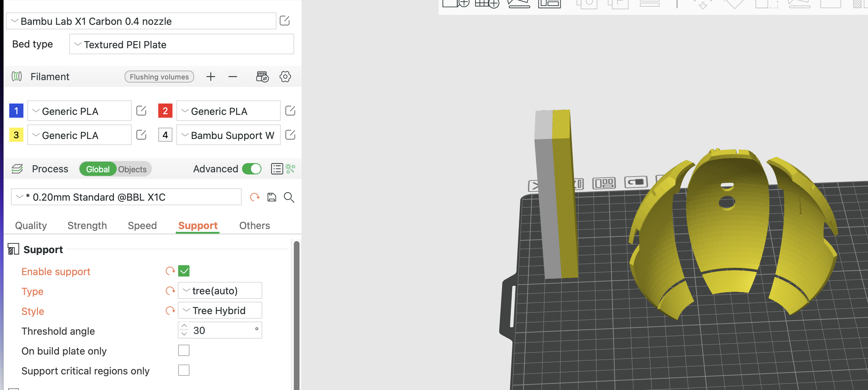Switch to the Quality tab
The width and height of the screenshot is (868, 390).
coord(31,225)
